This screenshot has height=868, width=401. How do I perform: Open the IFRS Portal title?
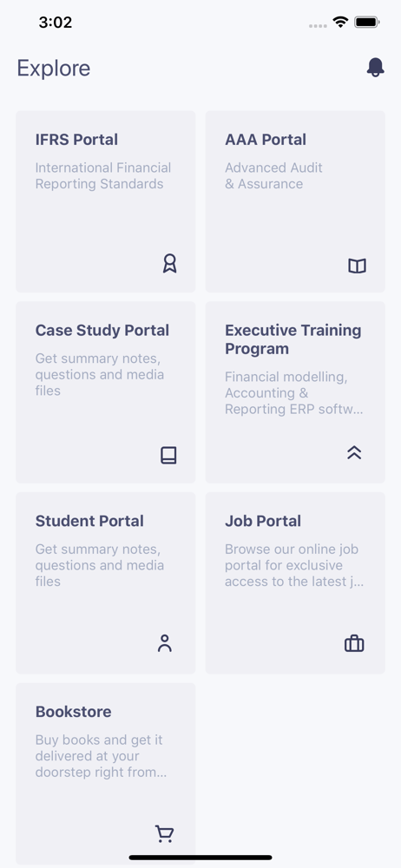(76, 140)
